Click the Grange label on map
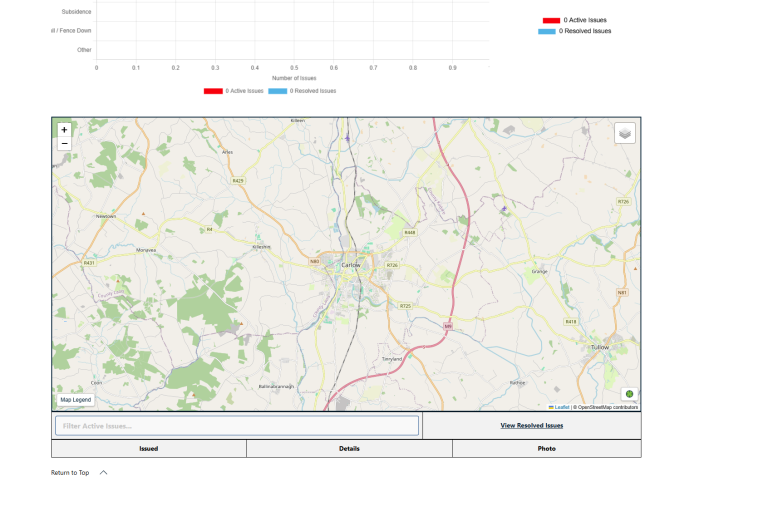This screenshot has width=768, height=512. (540, 271)
